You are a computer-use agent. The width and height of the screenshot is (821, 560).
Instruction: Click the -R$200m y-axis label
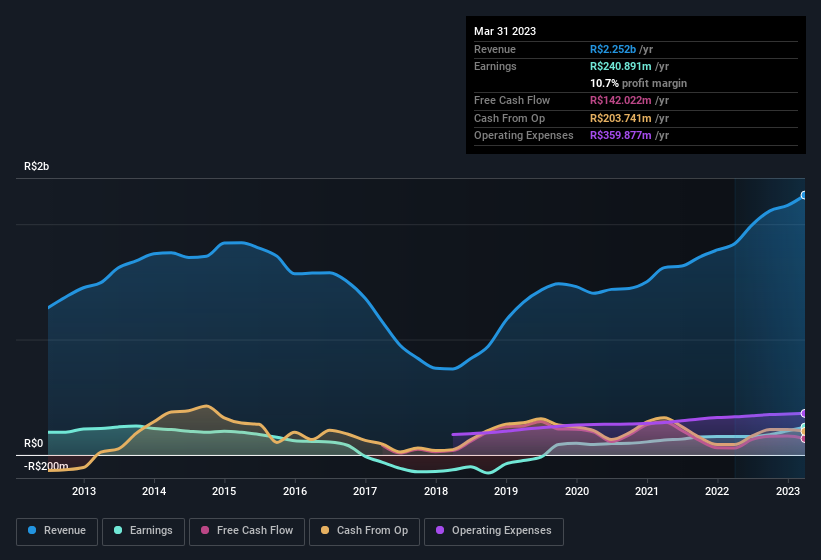(x=46, y=466)
